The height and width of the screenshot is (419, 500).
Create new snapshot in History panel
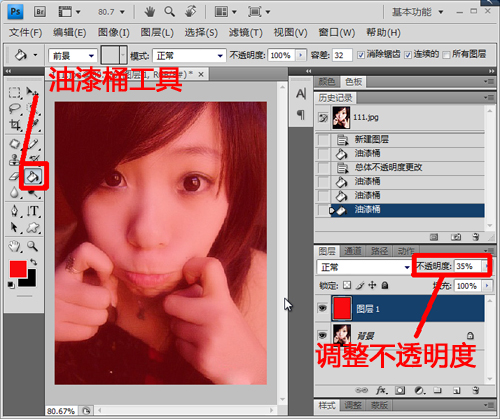[x=456, y=237]
